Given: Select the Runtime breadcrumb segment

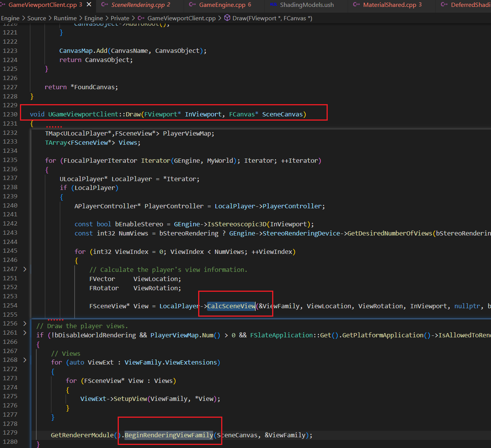Looking at the screenshot, I should pos(65,18).
